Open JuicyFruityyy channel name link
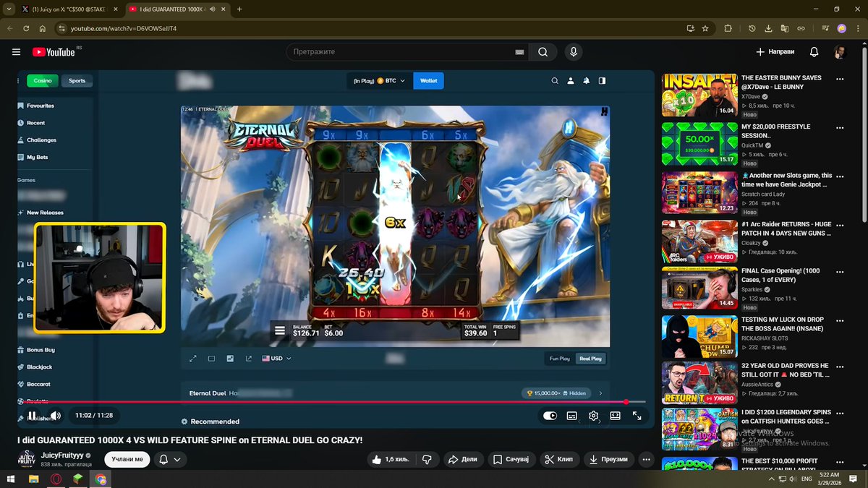Screen dimensions: 868x488 (63, 455)
